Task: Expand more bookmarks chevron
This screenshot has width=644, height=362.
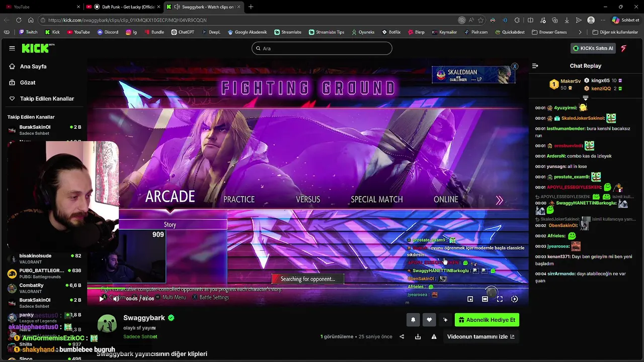Action: (x=580, y=32)
